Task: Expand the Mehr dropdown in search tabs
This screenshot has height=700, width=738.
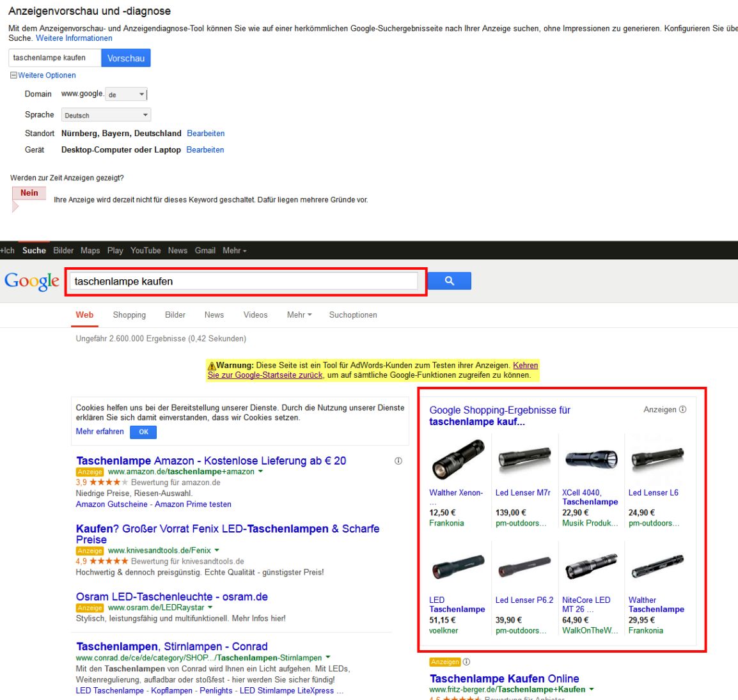Action: [x=299, y=315]
